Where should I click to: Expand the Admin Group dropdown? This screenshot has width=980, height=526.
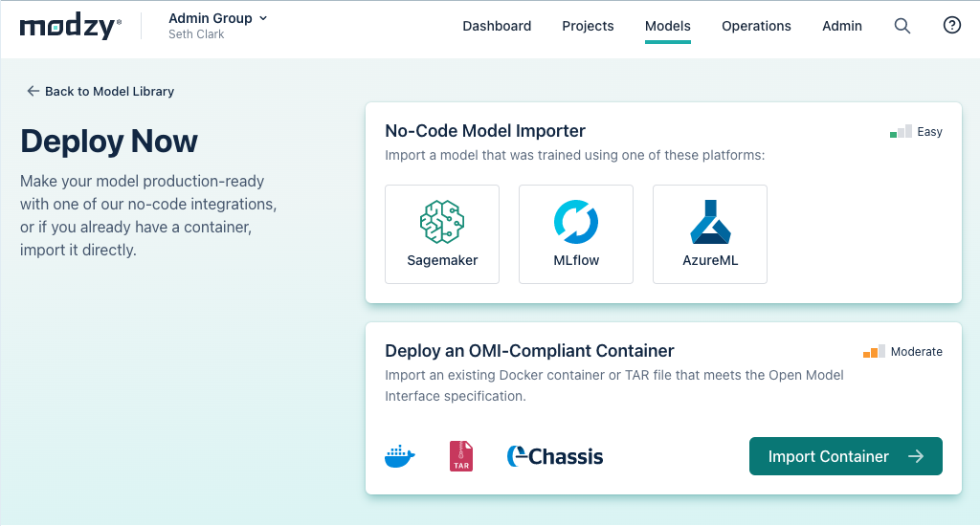tap(218, 18)
